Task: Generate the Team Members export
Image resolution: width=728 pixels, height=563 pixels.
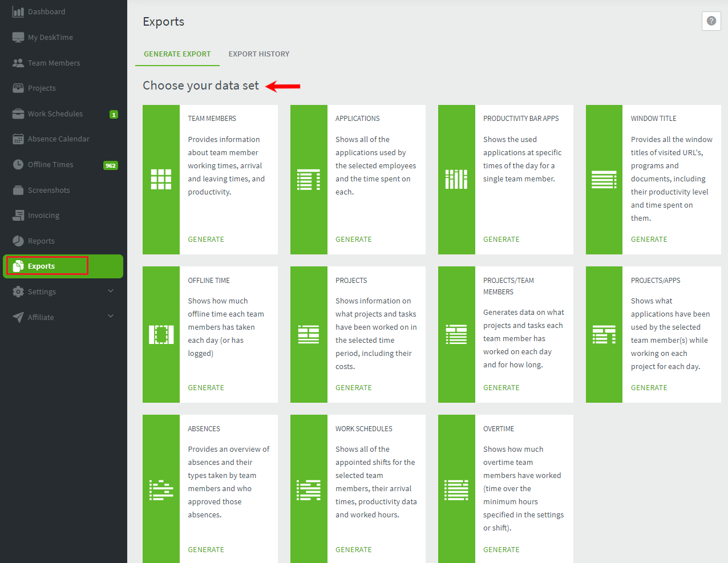Action: pos(206,240)
